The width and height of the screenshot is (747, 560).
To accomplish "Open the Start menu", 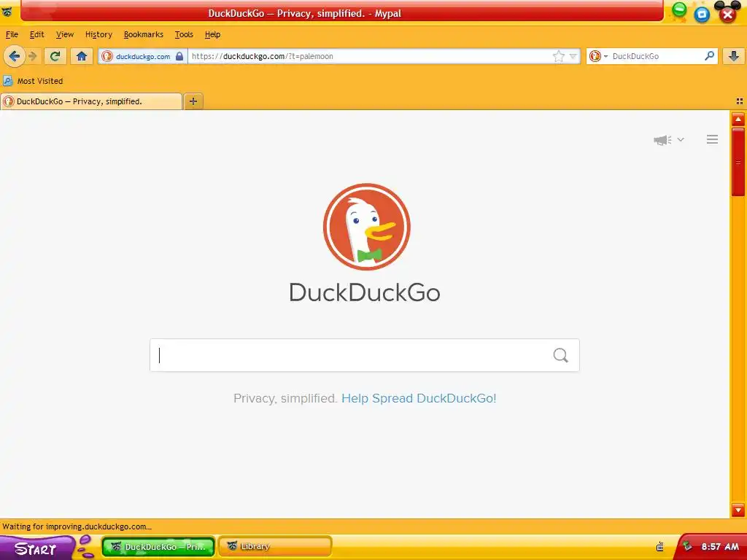I will coord(36,548).
